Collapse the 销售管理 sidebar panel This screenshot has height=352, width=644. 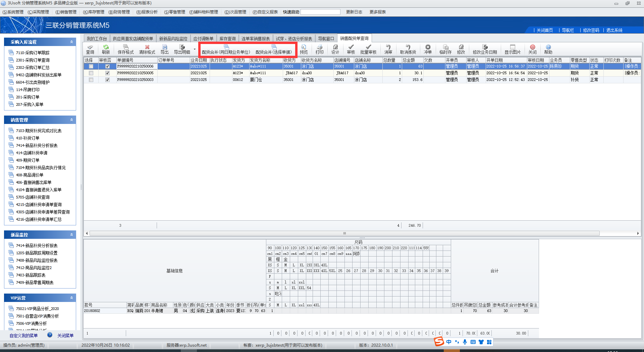pos(71,120)
